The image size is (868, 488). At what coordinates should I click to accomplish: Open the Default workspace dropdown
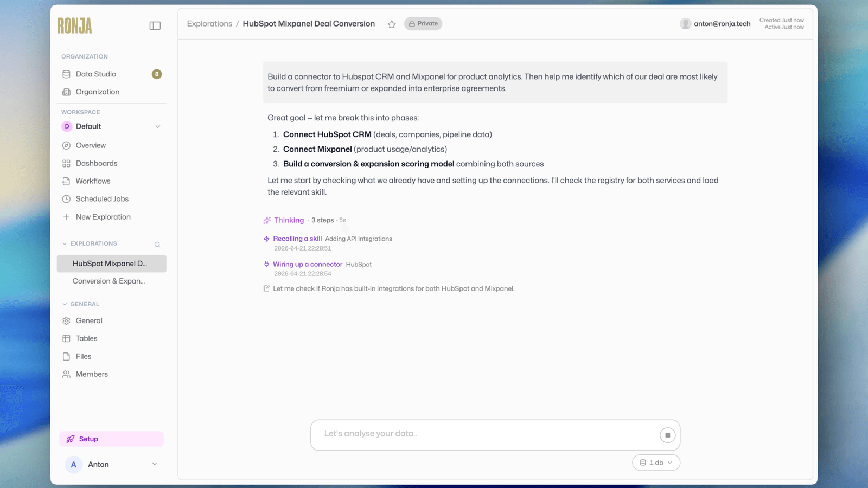point(111,126)
